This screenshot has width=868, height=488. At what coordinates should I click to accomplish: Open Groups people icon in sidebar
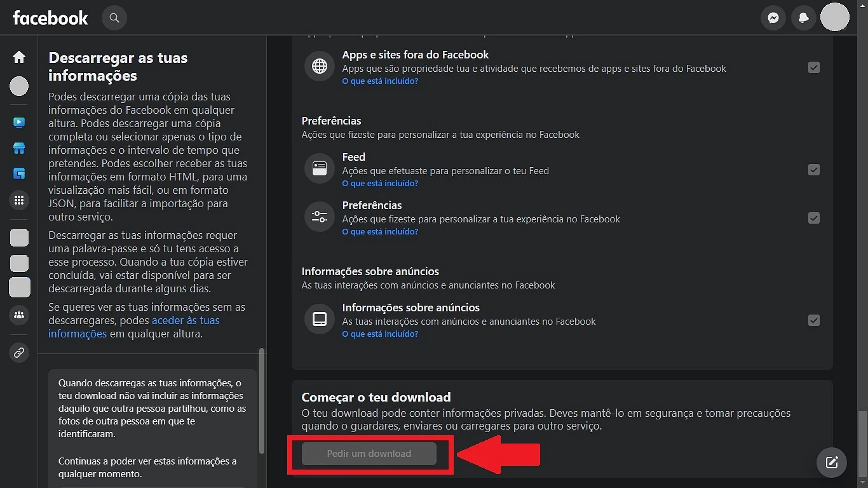click(x=19, y=315)
